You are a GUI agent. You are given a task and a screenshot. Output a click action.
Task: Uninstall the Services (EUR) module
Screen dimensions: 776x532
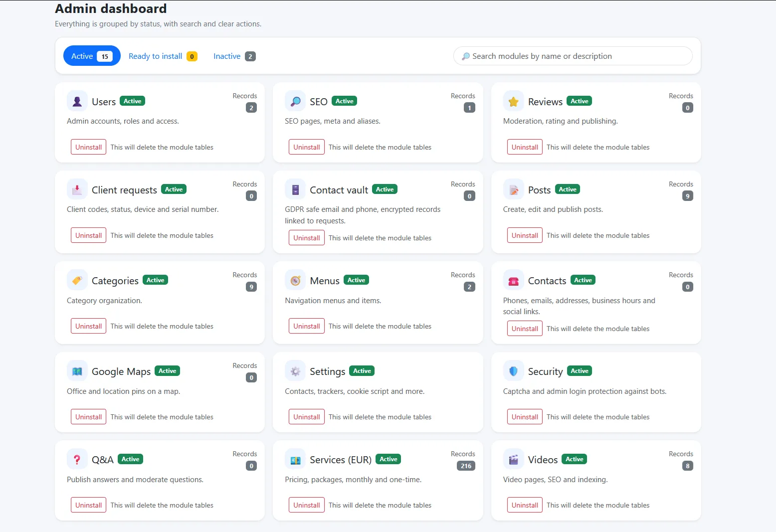pyautogui.click(x=307, y=505)
